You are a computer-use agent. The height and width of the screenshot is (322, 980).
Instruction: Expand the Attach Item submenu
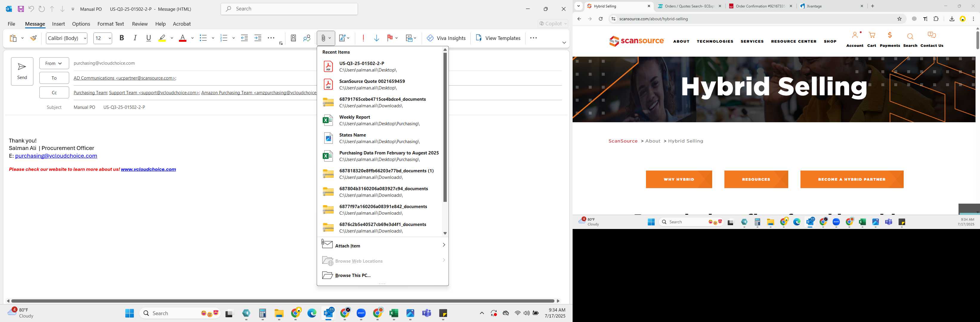[382, 246]
